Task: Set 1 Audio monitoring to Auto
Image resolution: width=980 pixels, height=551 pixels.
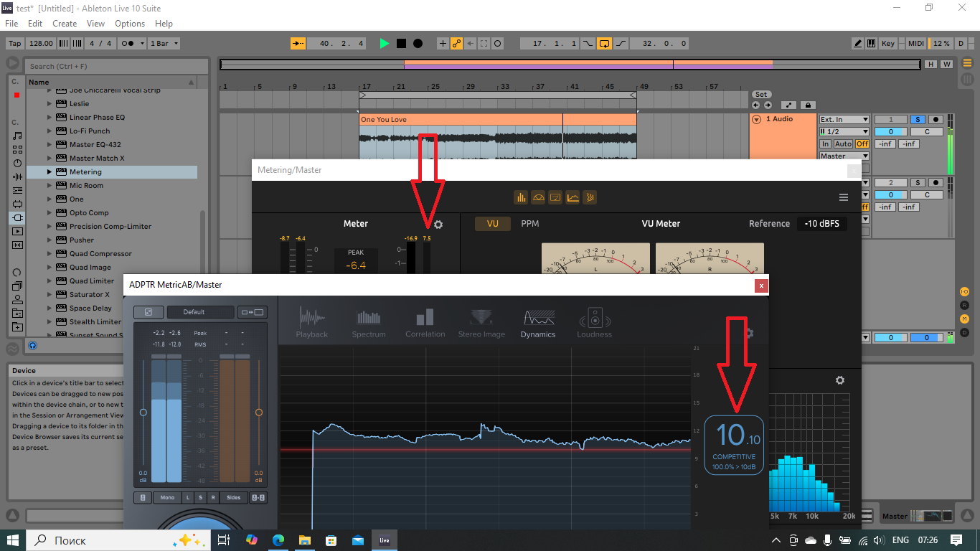Action: [844, 144]
